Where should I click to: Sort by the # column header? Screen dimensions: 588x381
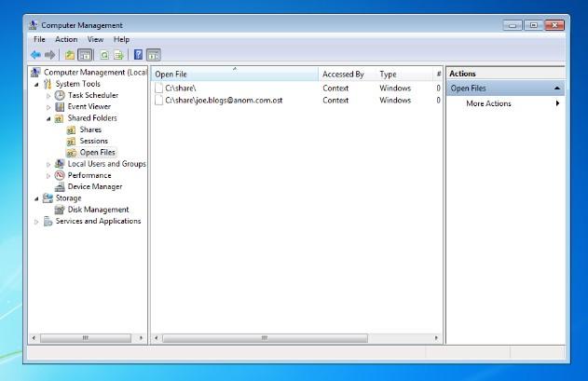(x=438, y=75)
